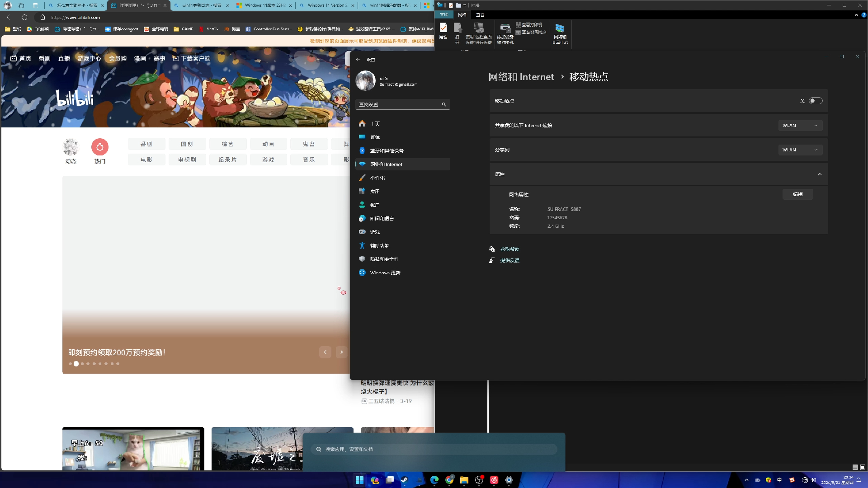Screen dimensions: 868x488
Task: Click the Network & Internet breadcrumb link
Action: pyautogui.click(x=521, y=77)
